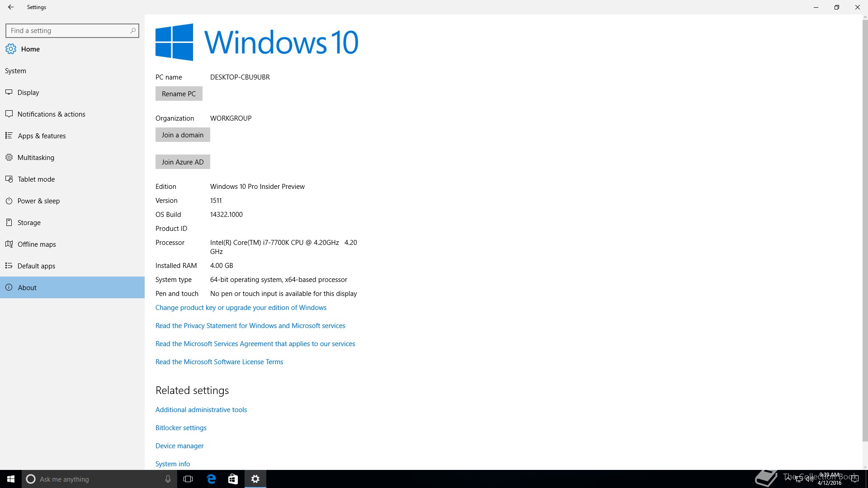This screenshot has height=488, width=868.
Task: Click the Rename PC button
Action: (179, 94)
